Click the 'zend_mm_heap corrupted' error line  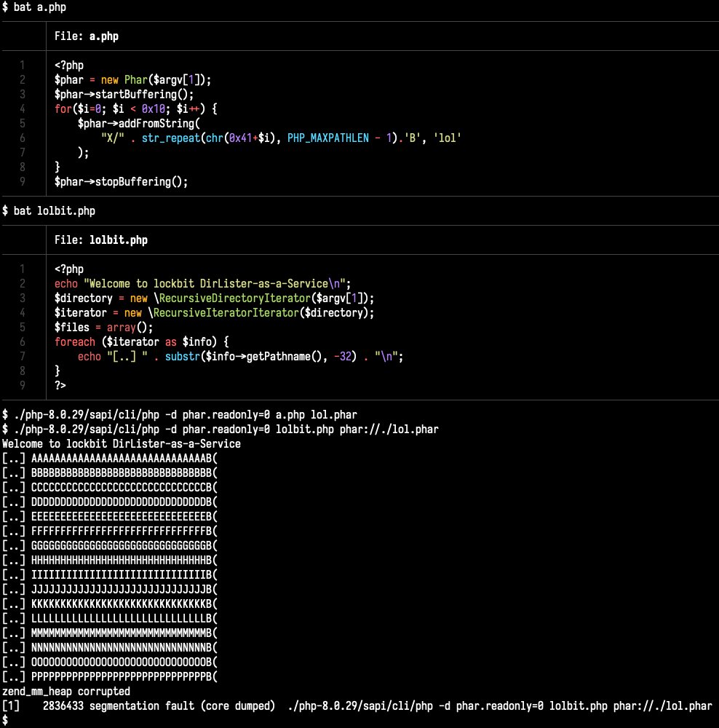pos(66,692)
